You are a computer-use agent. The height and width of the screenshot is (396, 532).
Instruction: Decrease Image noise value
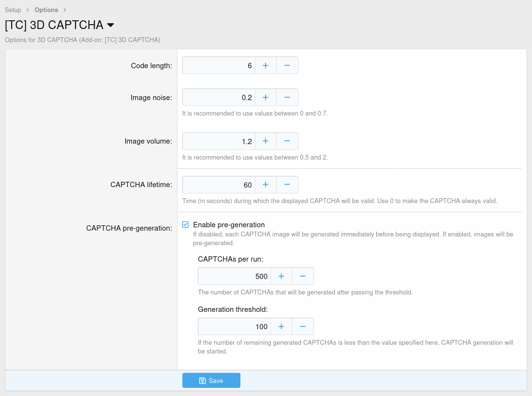pyautogui.click(x=287, y=97)
